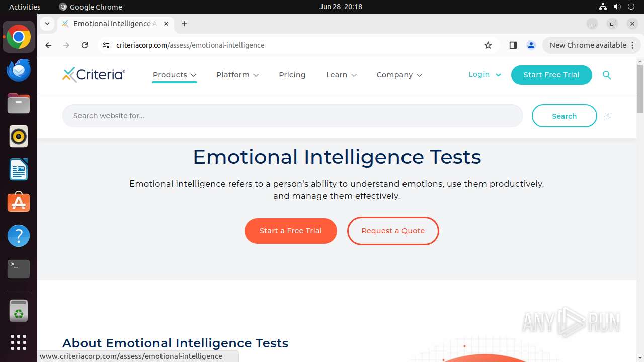Open the tab search dropdown arrow
This screenshot has height=362, width=644.
pos(47,24)
